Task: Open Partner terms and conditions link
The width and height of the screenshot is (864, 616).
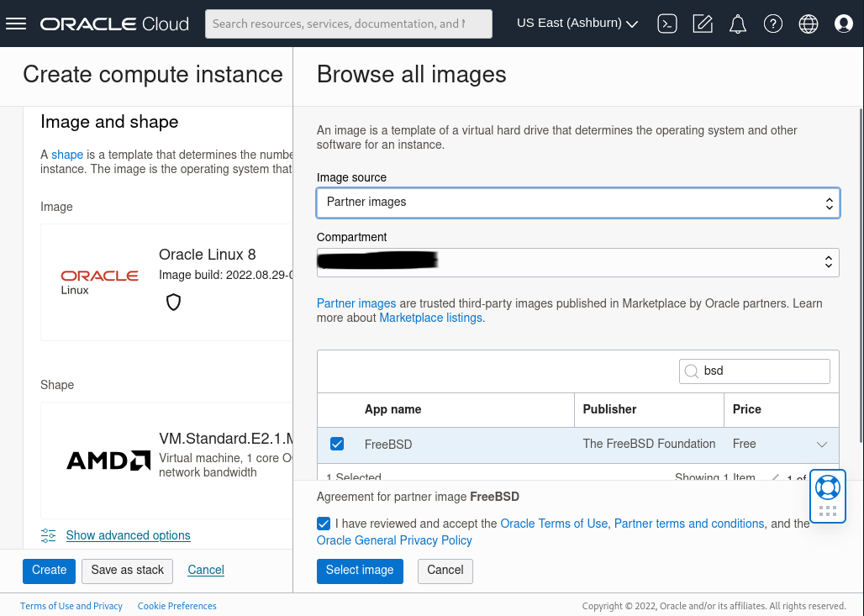Action: click(689, 524)
